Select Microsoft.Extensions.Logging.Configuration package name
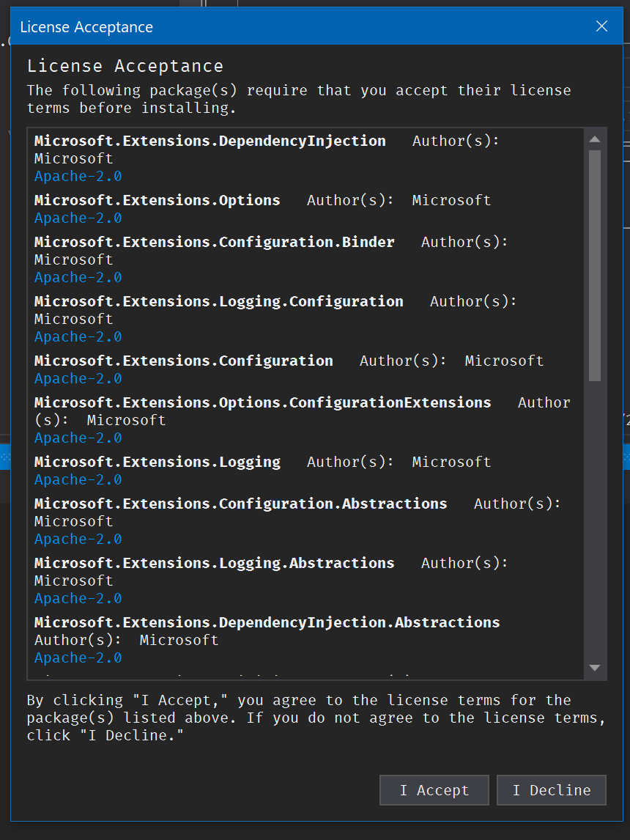This screenshot has width=630, height=840. [x=219, y=301]
